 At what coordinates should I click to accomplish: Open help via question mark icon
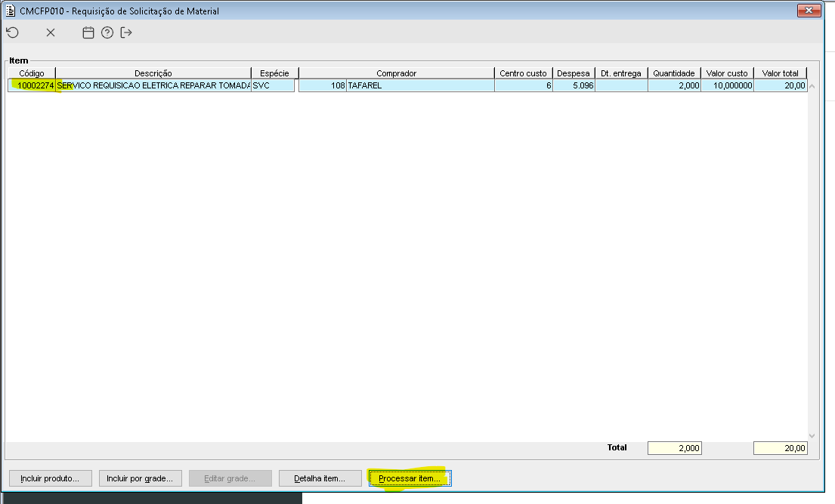coord(107,32)
